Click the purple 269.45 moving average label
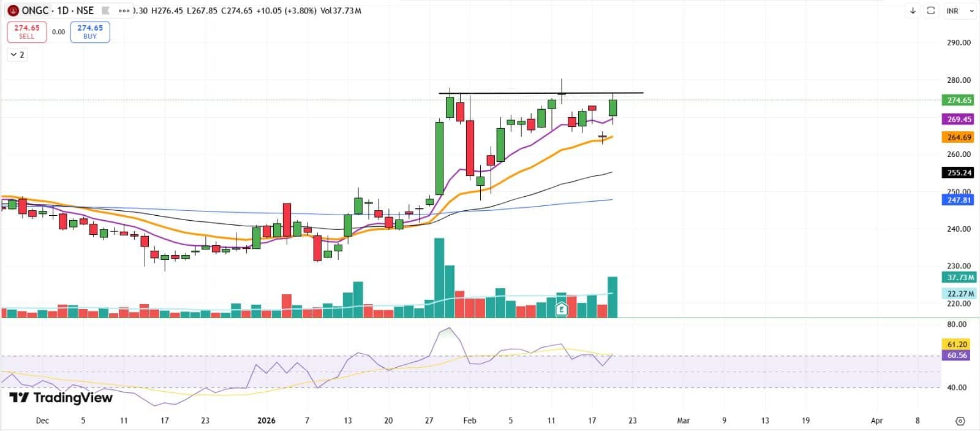The image size is (980, 431). coord(957,119)
